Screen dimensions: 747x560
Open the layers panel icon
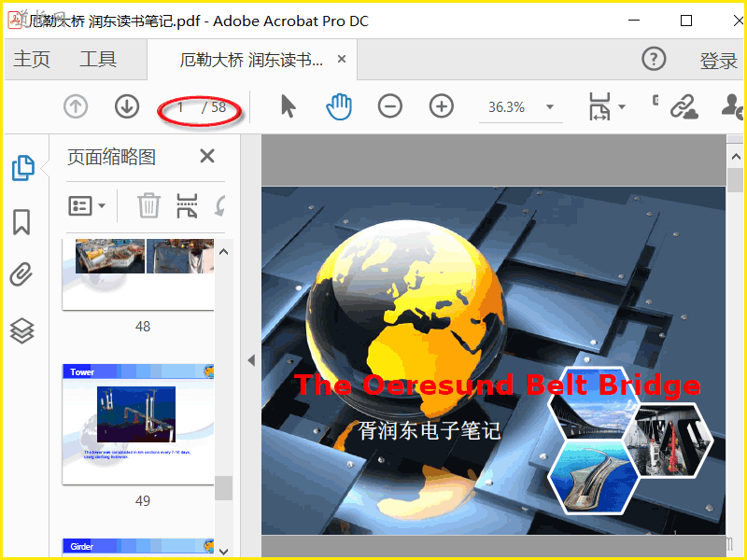point(21,330)
